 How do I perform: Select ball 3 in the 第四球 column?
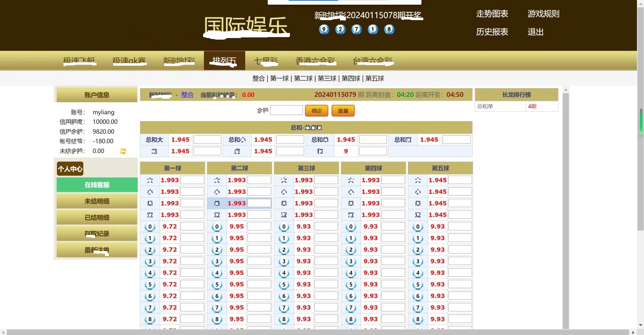pyautogui.click(x=351, y=261)
